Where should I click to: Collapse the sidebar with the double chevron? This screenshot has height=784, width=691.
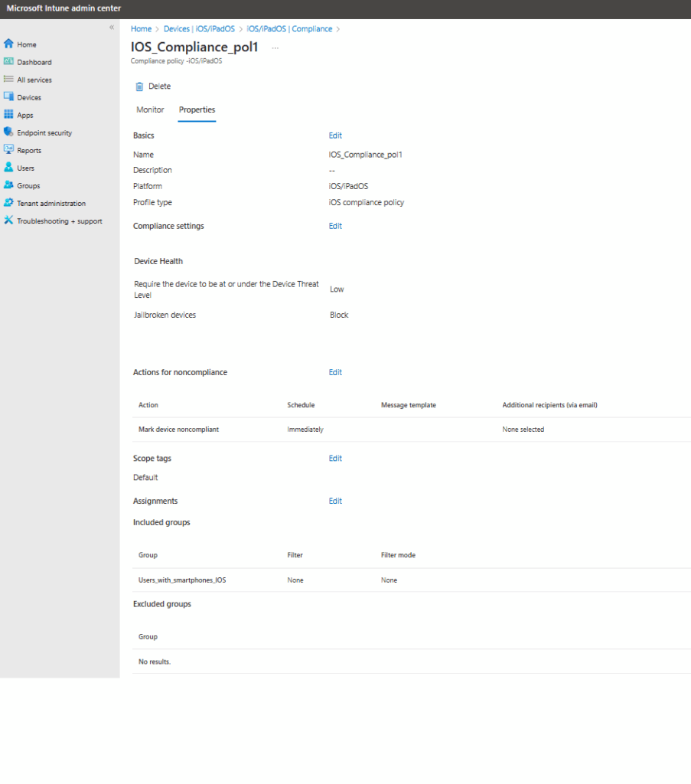pyautogui.click(x=112, y=28)
